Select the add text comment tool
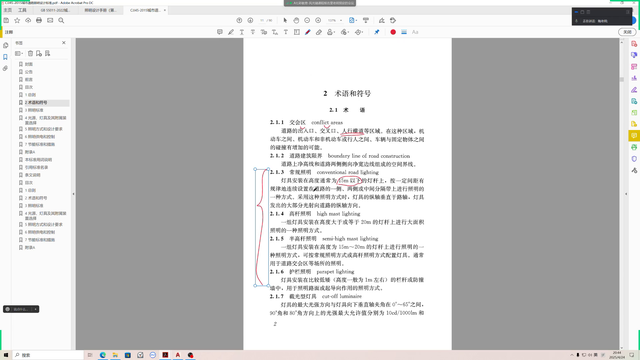This screenshot has width=640, height=360. pyautogui.click(x=286, y=32)
